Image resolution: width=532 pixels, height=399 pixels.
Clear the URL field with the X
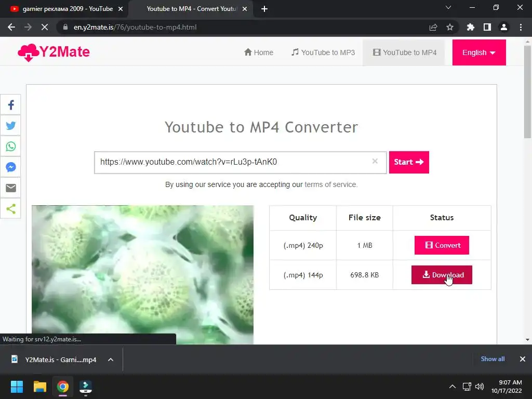coord(375,161)
